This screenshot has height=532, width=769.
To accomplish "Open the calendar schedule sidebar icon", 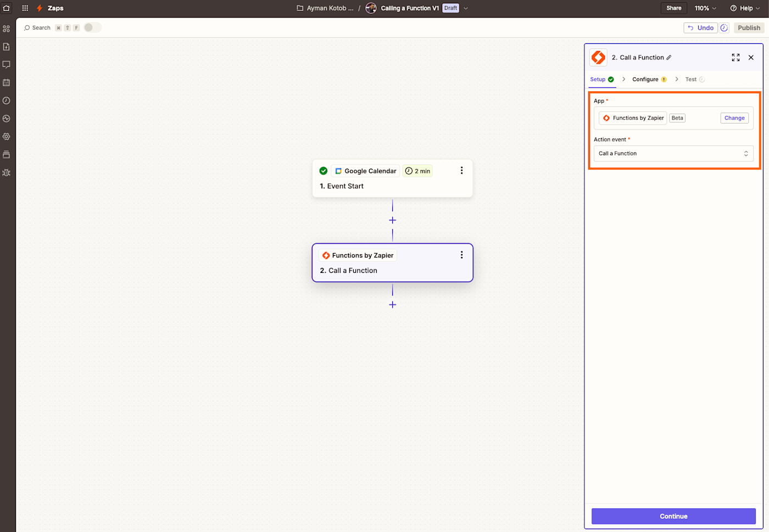I will (x=7, y=83).
